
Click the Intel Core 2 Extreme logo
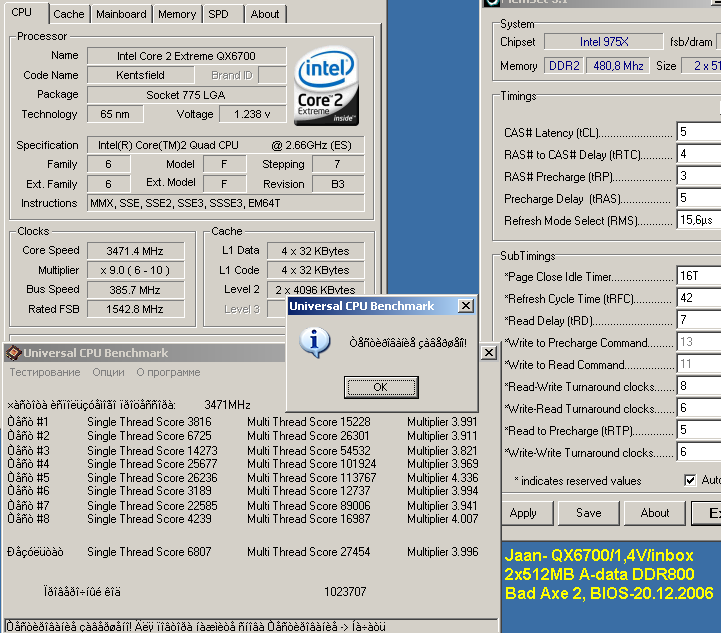[326, 86]
